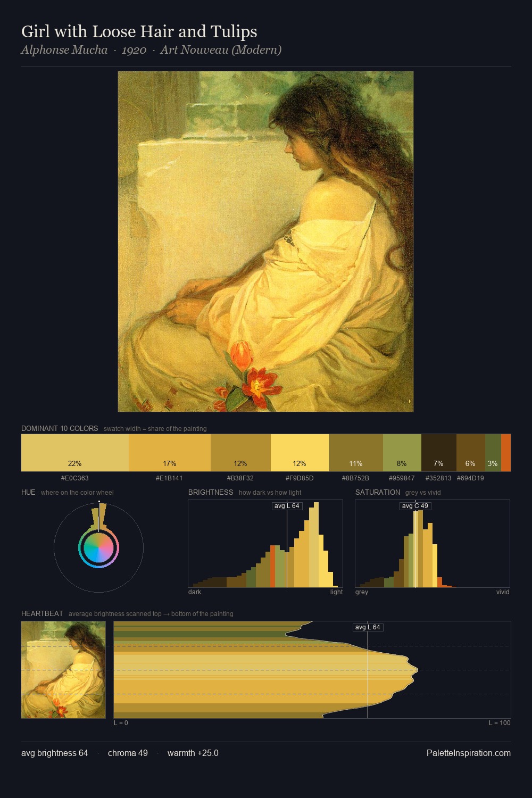This screenshot has height=798, width=532.
Task: Select the 7% dark brown swatch #352813
Action: coord(439,453)
